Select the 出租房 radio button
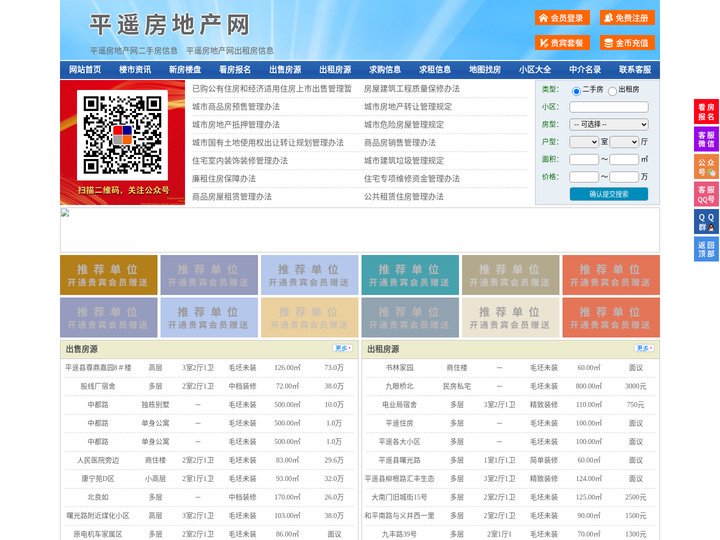 tap(612, 91)
